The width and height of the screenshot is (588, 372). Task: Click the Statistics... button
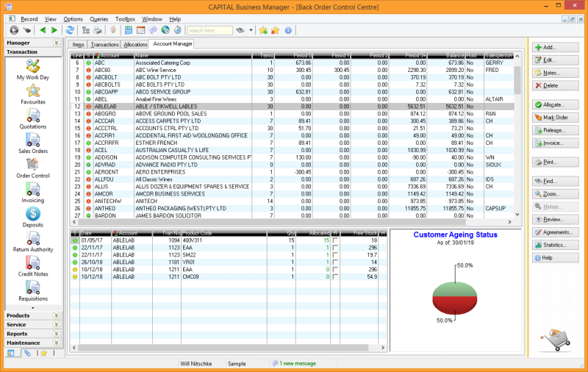point(555,246)
